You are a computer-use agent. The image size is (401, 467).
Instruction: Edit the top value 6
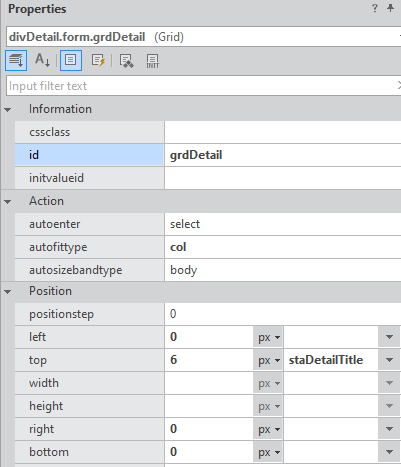click(x=209, y=360)
